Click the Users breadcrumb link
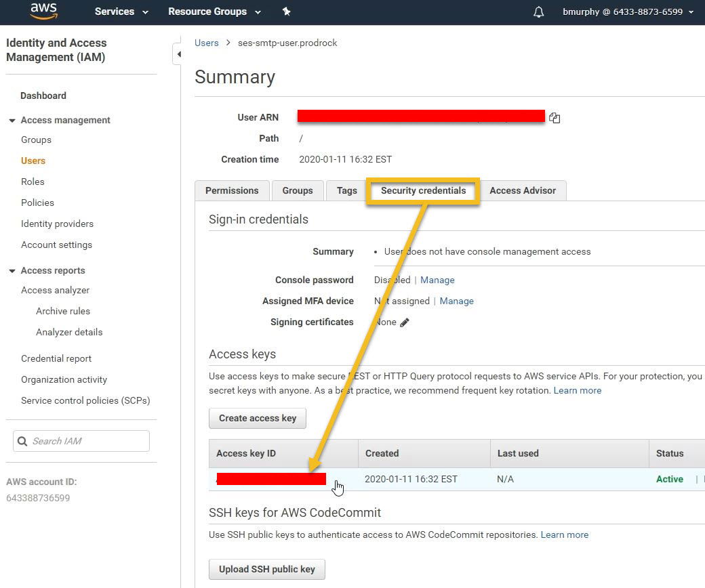705x588 pixels. coord(206,43)
